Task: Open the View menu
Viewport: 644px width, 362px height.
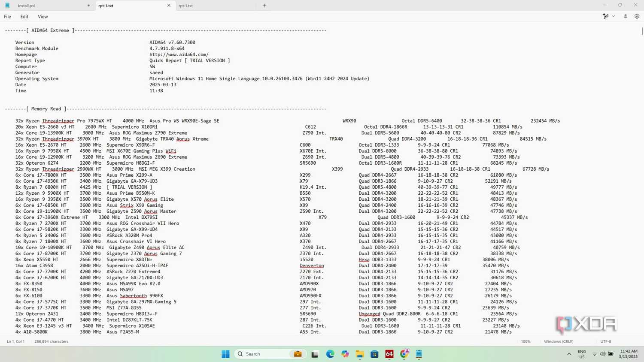Action: click(x=43, y=17)
